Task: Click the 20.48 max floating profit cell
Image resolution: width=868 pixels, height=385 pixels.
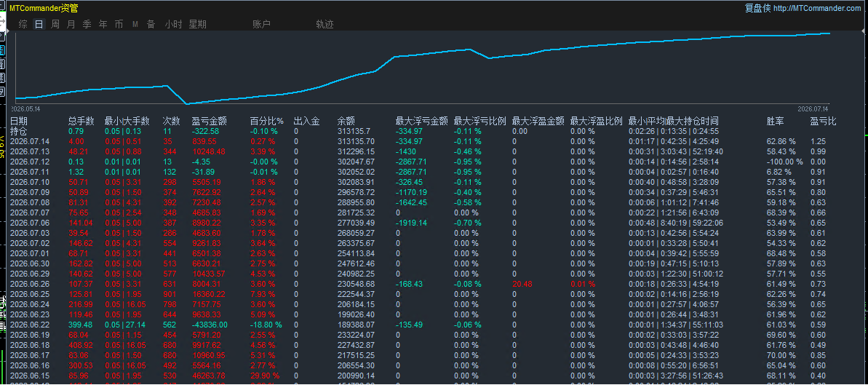Action: tap(522, 284)
